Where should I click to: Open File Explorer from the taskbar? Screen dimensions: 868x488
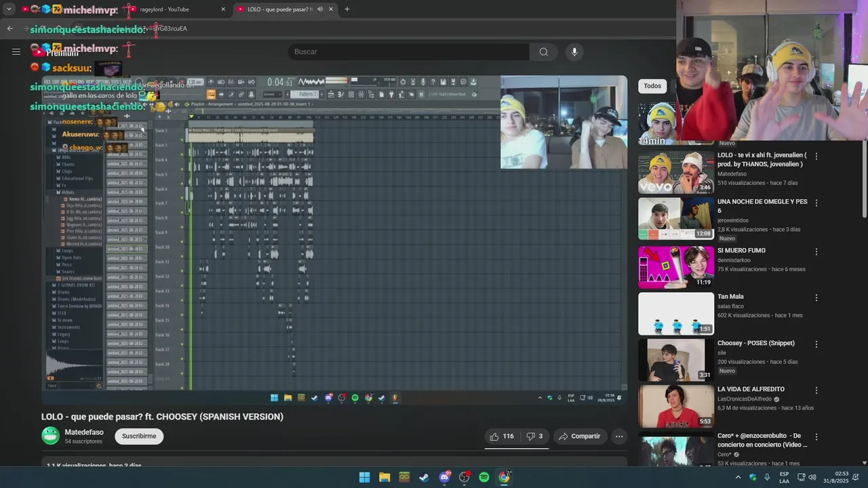click(x=384, y=477)
